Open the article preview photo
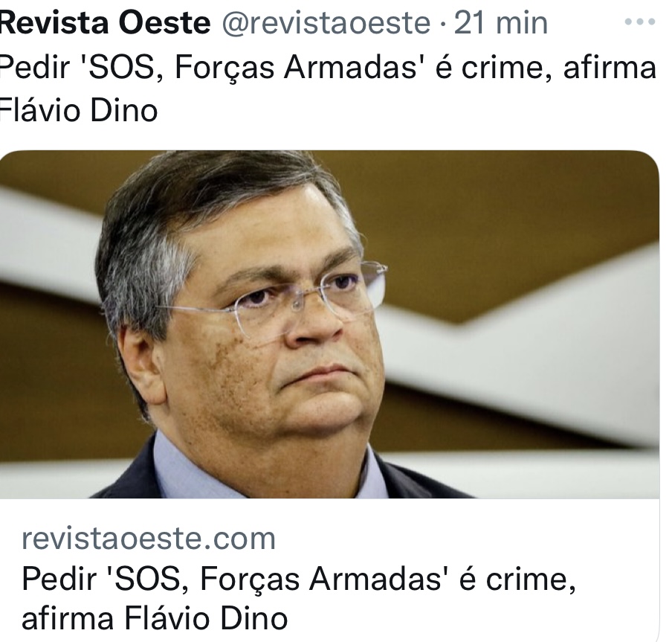This screenshot has width=672, height=642. [329, 324]
